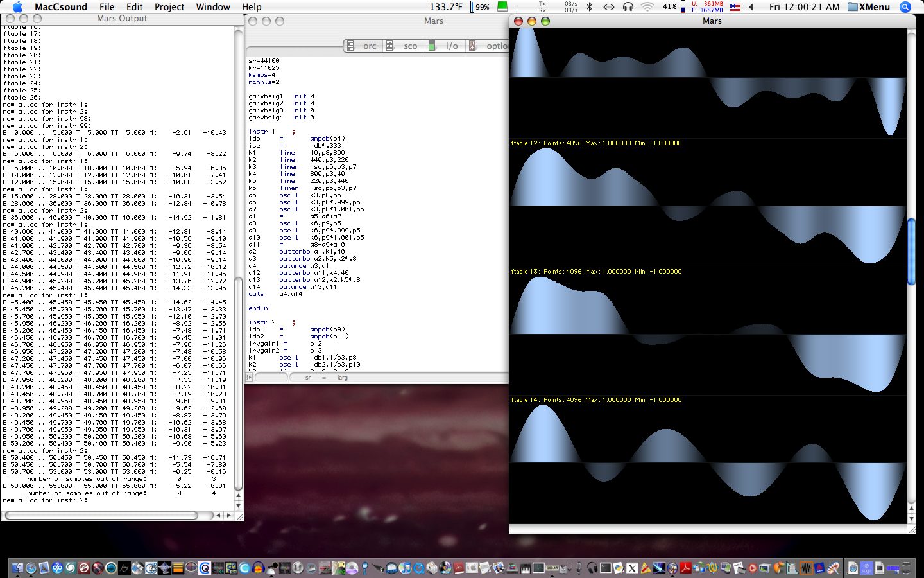The width and height of the screenshot is (924, 578).
Task: Click 'new alloc for instr 98:' output line
Action: [47, 119]
